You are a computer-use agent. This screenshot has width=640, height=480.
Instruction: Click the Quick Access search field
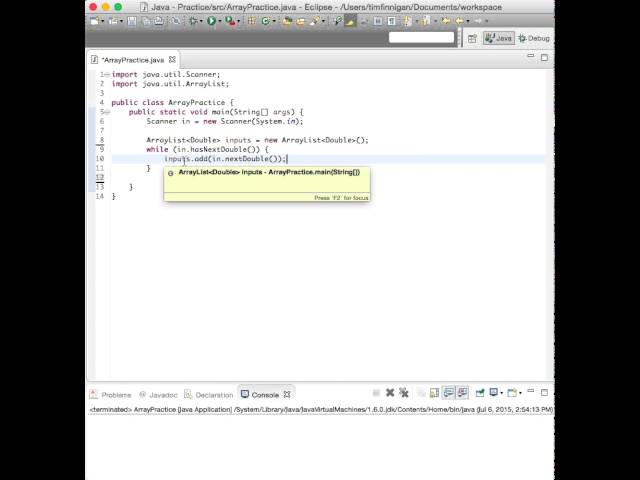tap(421, 38)
